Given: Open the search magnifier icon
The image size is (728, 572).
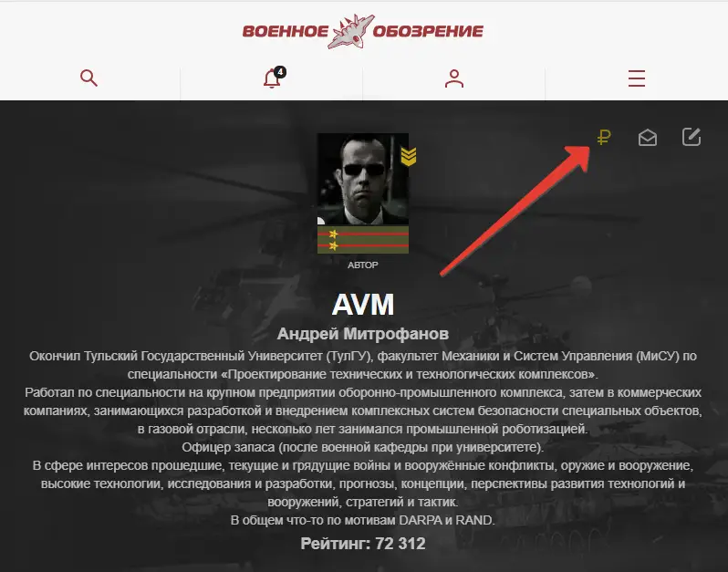Looking at the screenshot, I should click(88, 78).
